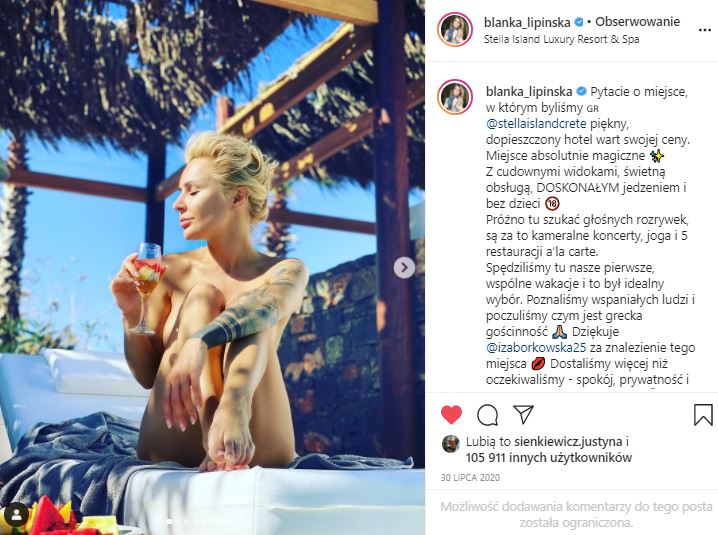Viewport: 718px width, 535px height.
Task: Go to next photo with carousel arrow
Action: point(404,268)
